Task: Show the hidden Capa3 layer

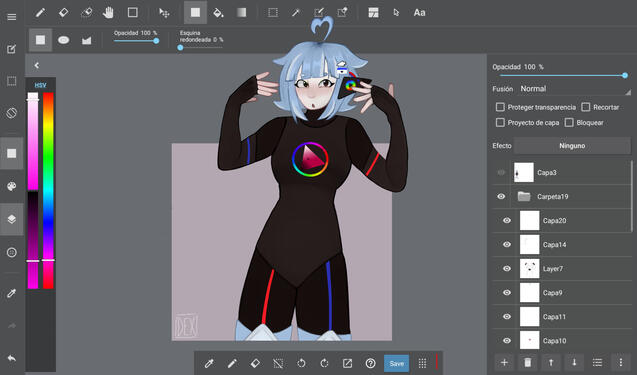Action: (x=501, y=172)
